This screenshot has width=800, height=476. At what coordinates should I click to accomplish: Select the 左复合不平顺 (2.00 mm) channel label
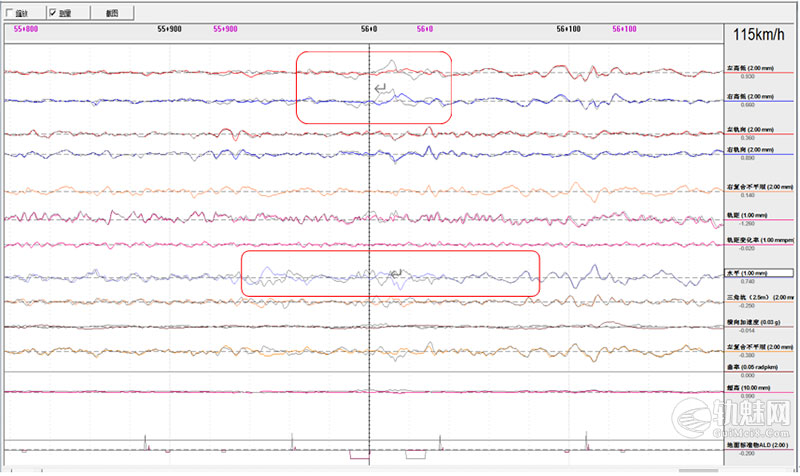point(760,347)
